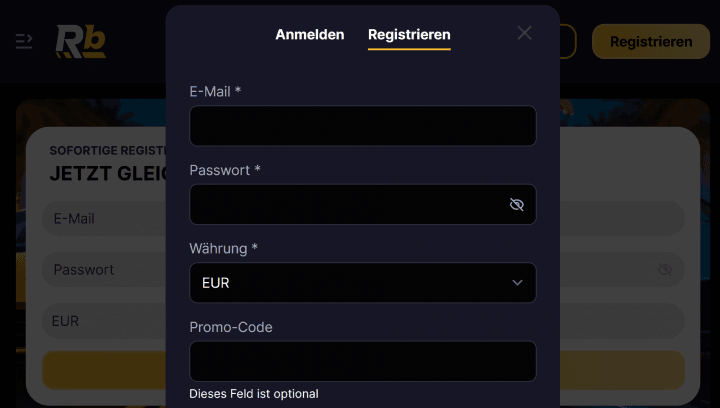Click the Rb logo
This screenshot has width=720, height=408.
click(81, 41)
